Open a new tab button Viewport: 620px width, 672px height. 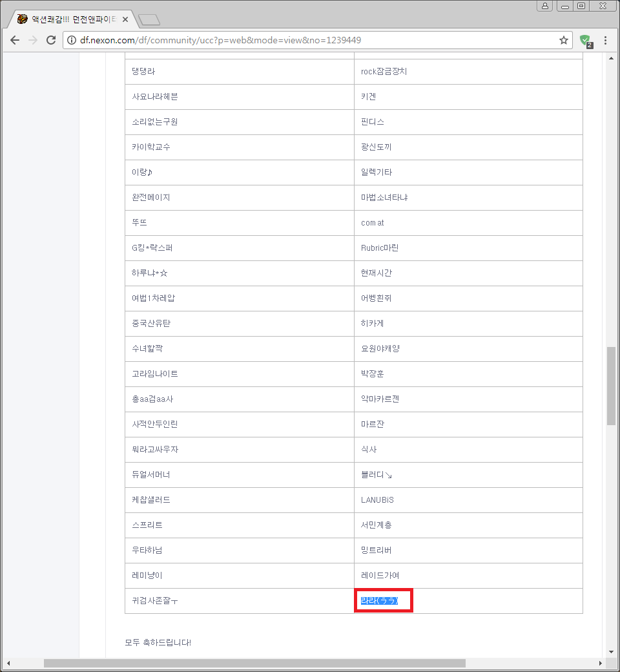click(149, 20)
